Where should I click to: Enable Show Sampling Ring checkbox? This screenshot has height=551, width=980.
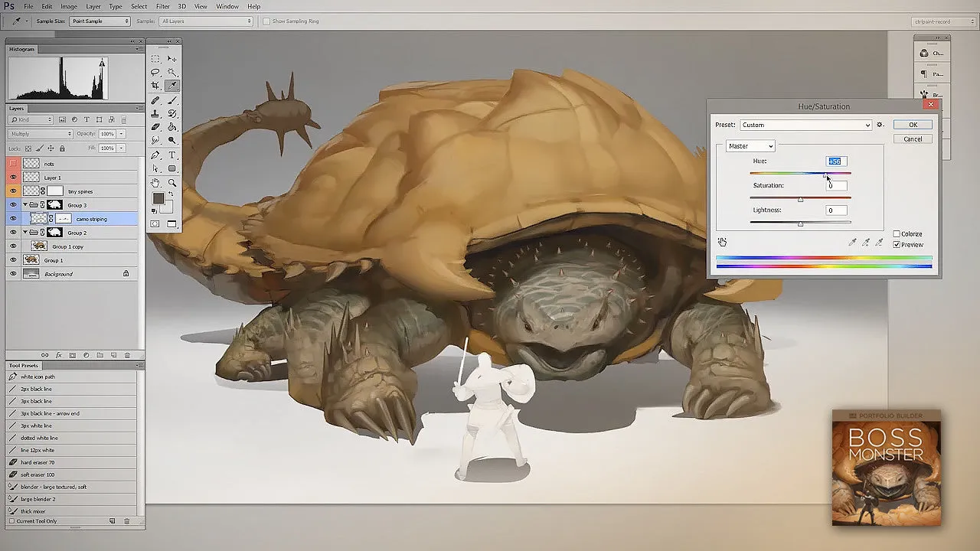pos(266,21)
